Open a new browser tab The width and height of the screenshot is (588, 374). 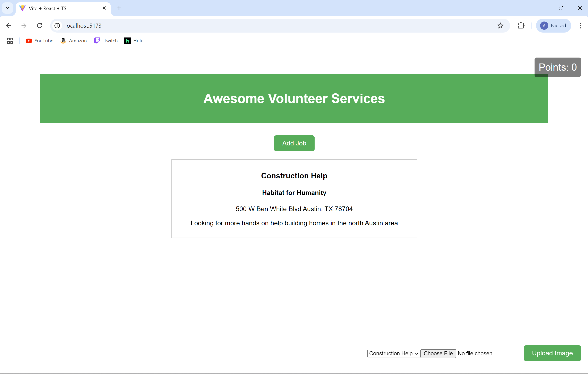(119, 8)
